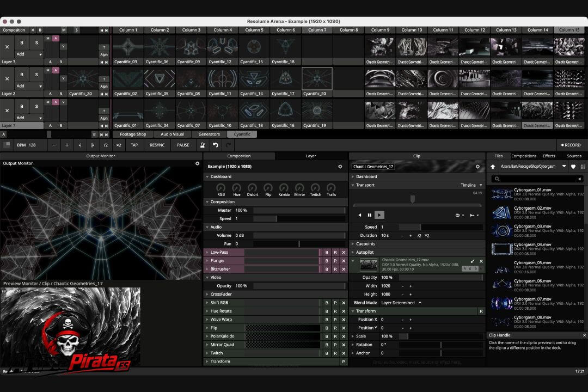Switch to the Sources tab
The height and width of the screenshot is (392, 588).
click(574, 156)
